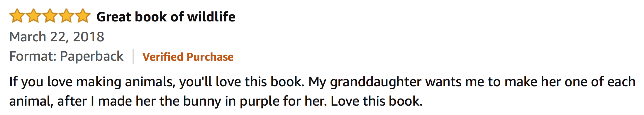Click the word 'Great' in review heading
644x115 pixels.
113,17
